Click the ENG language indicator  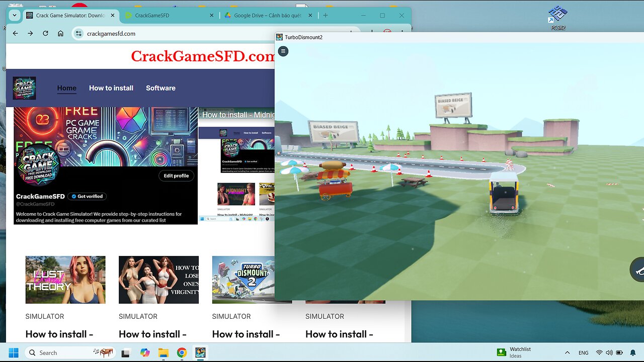pyautogui.click(x=584, y=353)
